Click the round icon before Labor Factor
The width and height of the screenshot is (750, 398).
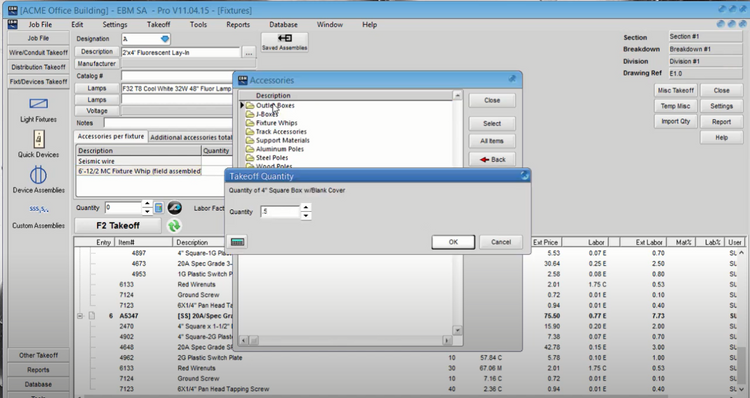pyautogui.click(x=175, y=208)
